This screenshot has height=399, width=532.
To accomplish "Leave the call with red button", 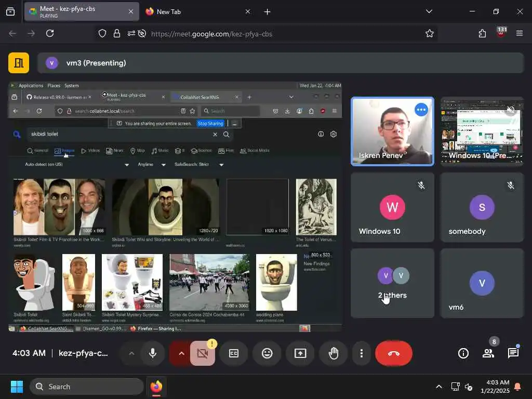I will [394, 353].
